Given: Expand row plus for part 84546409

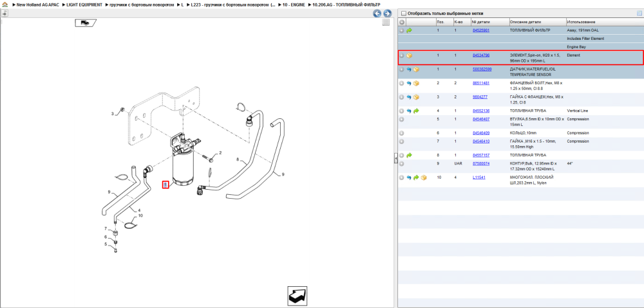Looking at the screenshot, I should click(402, 133).
